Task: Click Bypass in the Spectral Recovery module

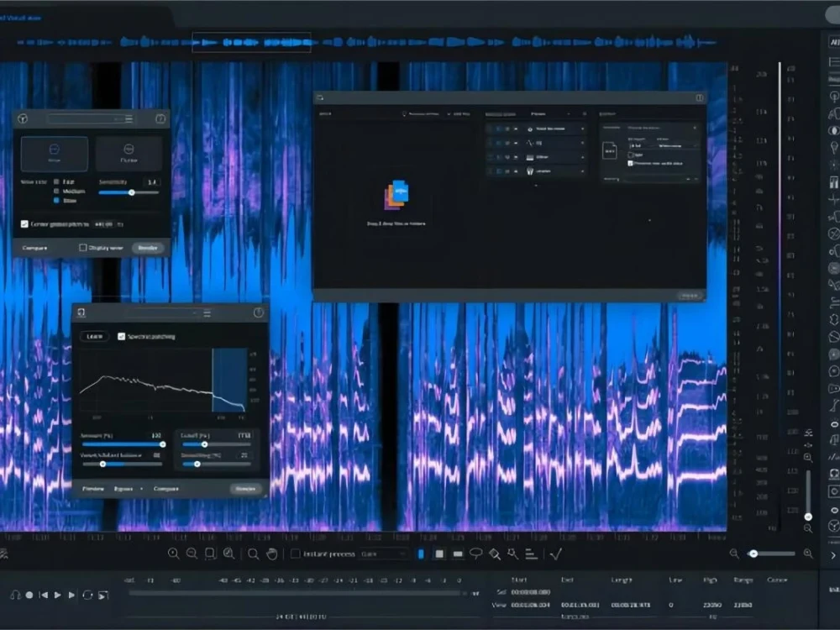Action: point(123,489)
